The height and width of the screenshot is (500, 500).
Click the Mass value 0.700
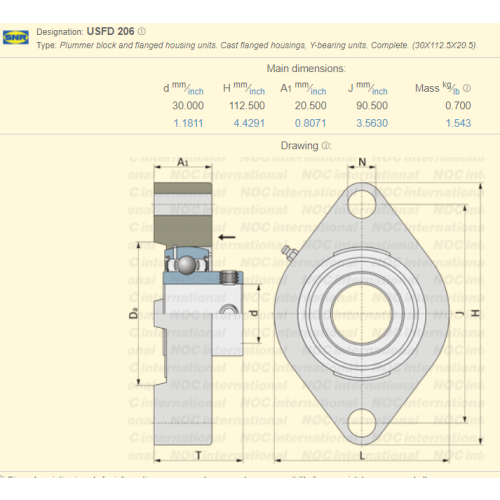(x=458, y=106)
